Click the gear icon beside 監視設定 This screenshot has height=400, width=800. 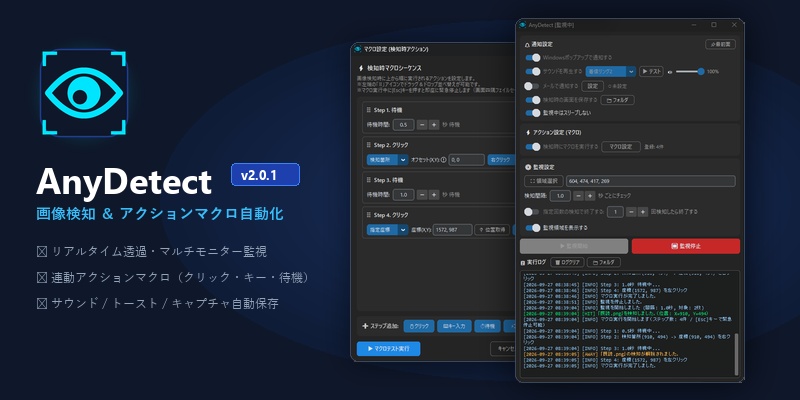[x=528, y=167]
